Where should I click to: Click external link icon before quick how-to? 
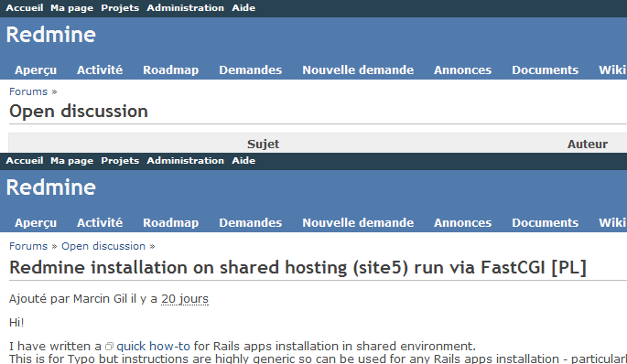[109, 347]
